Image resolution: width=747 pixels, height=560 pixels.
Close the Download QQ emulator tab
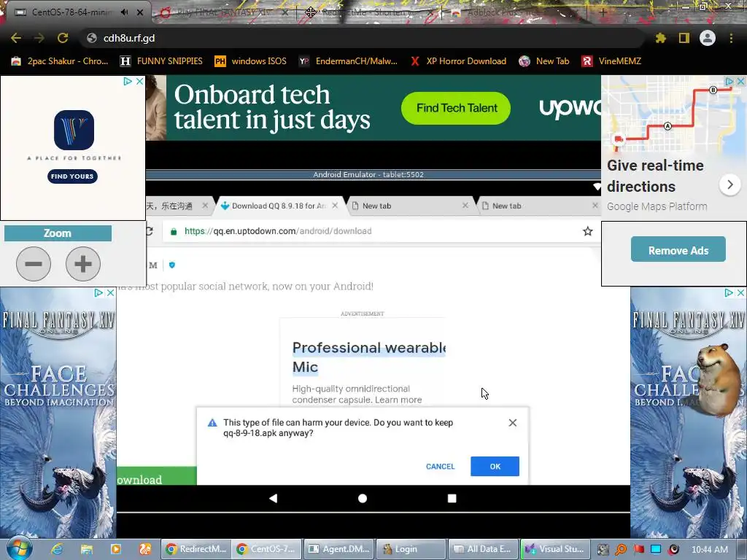tap(335, 206)
